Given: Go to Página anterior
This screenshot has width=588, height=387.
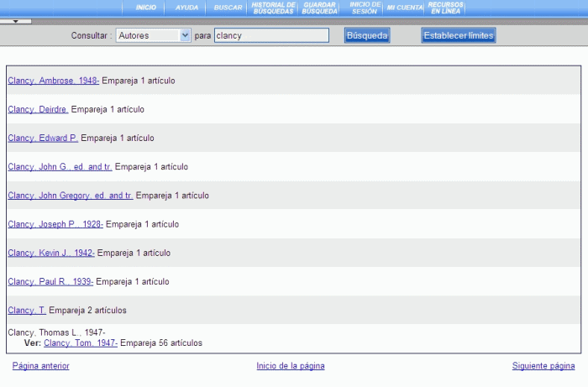Looking at the screenshot, I should [x=41, y=366].
